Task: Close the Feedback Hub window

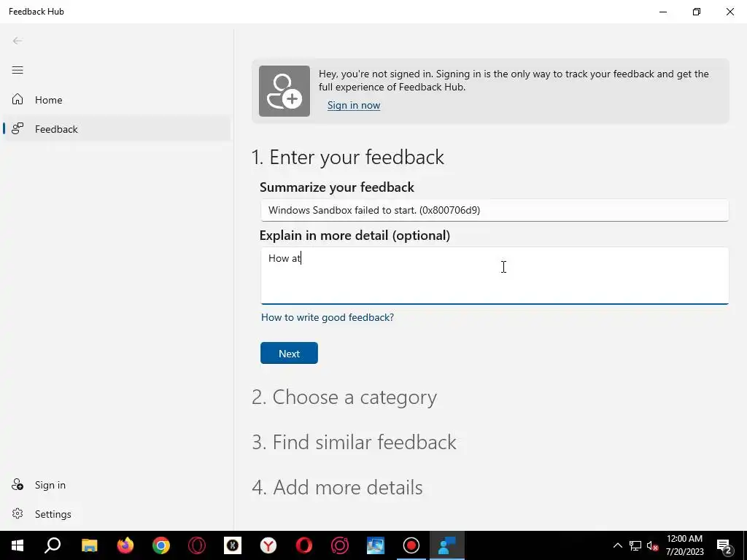Action: pyautogui.click(x=729, y=12)
